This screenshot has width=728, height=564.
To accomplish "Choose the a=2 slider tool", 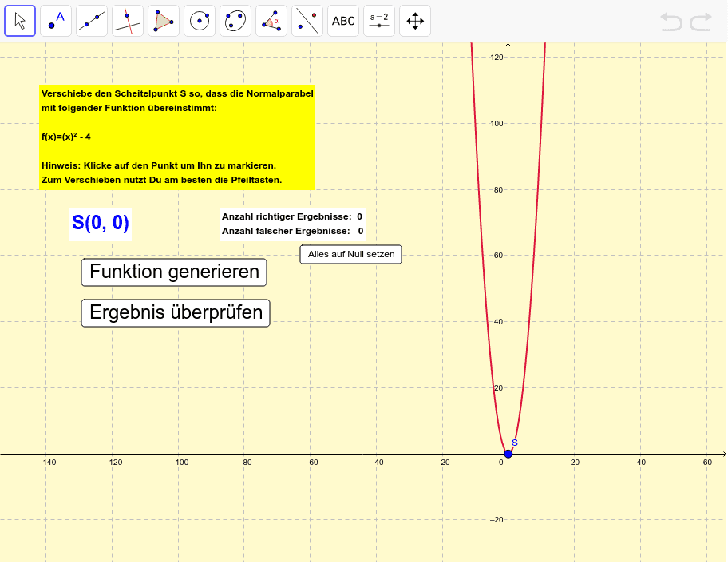I will point(379,21).
